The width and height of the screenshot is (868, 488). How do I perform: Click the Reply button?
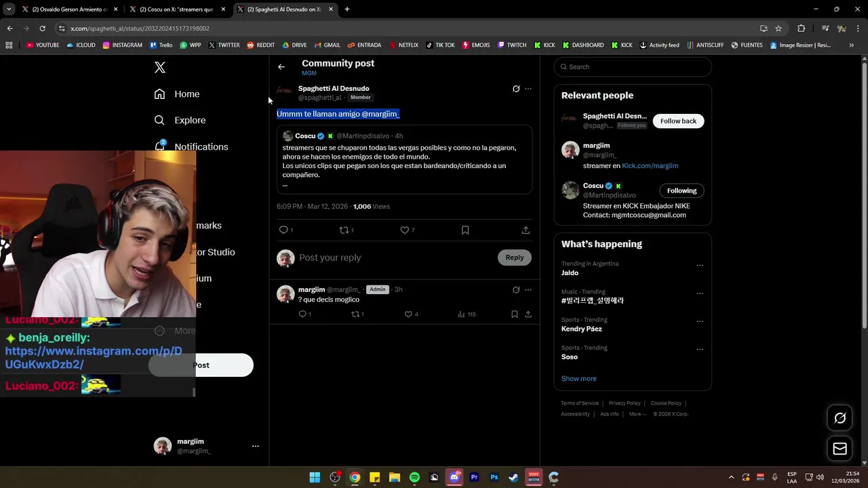click(515, 258)
